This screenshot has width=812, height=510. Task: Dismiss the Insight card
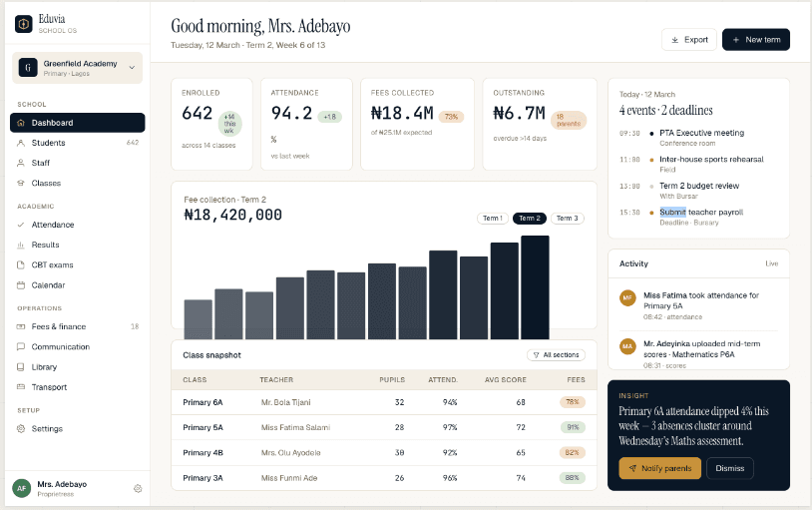click(729, 468)
